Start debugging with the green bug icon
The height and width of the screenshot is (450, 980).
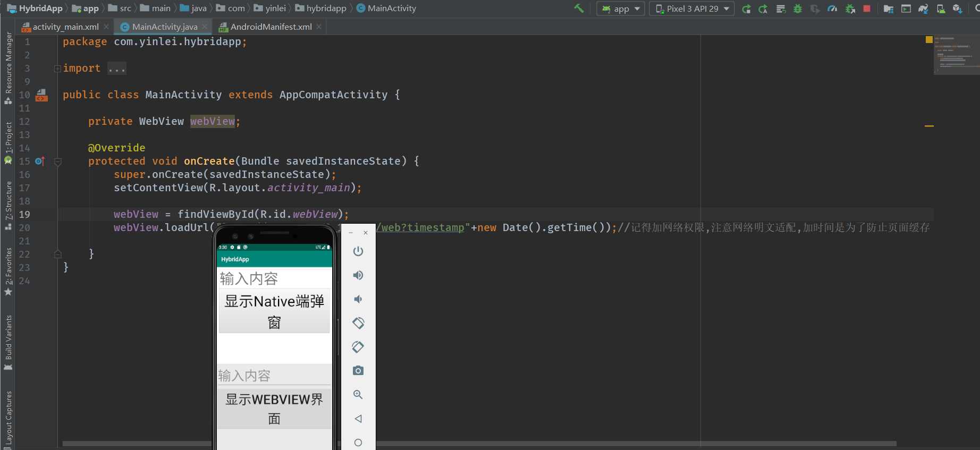pyautogui.click(x=798, y=9)
